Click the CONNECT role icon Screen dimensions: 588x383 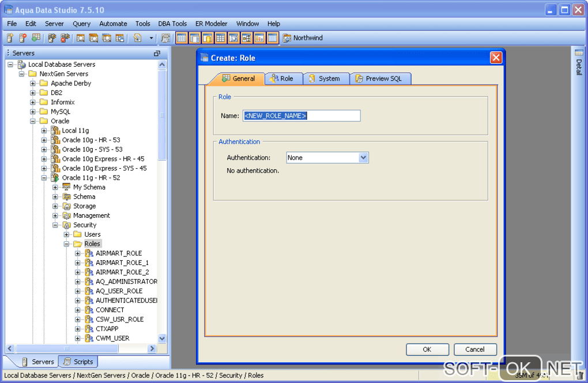point(89,310)
